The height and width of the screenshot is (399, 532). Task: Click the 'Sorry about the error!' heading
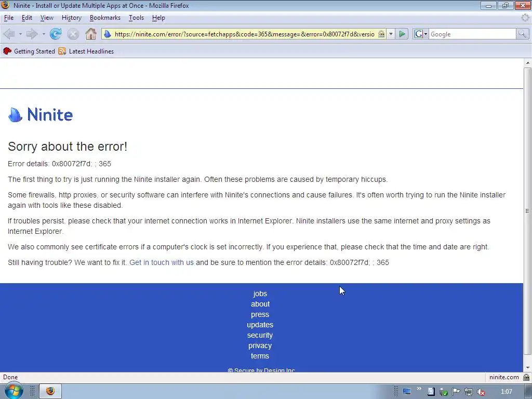(x=68, y=146)
